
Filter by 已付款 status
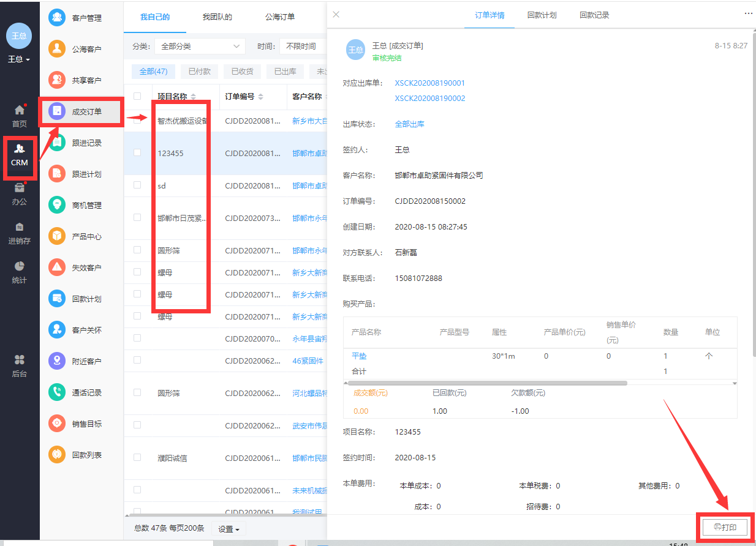200,72
